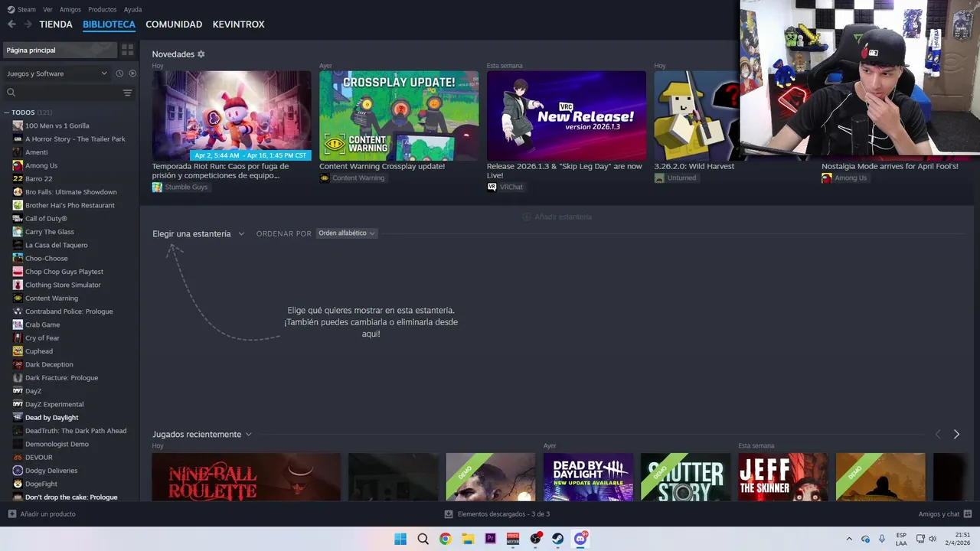
Task: Open Novedades settings gear
Action: [x=201, y=54]
